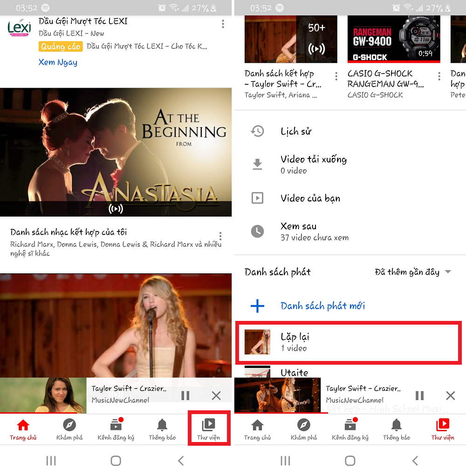Open options for Danh sách nhạc kết hợp của tôi
The height and width of the screenshot is (476, 466).
(220, 236)
